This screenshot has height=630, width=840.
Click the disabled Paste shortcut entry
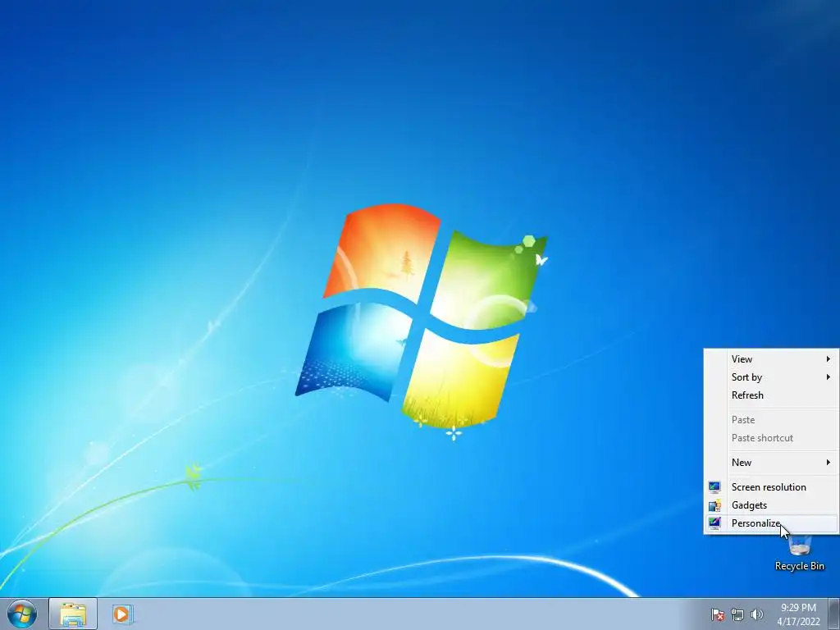point(771,438)
